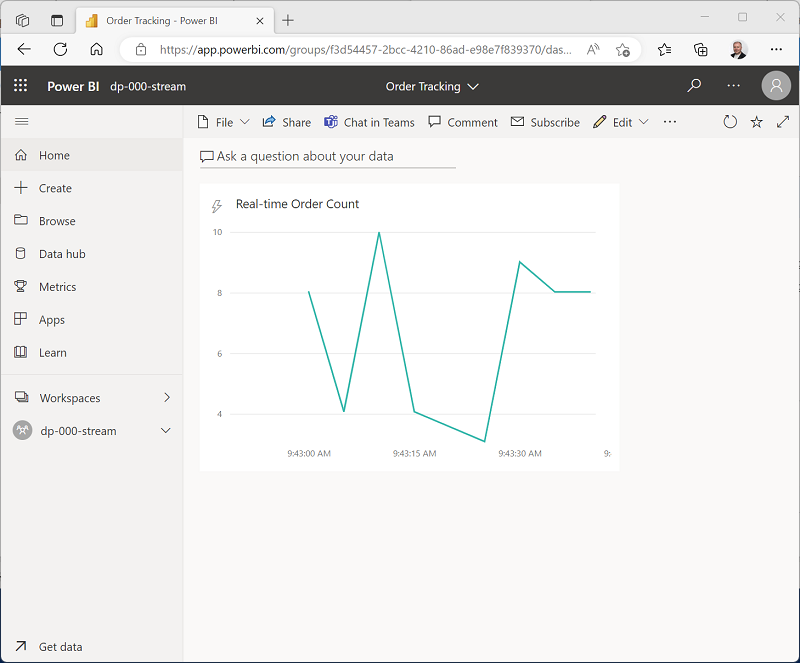This screenshot has width=800, height=663.
Task: Select Home in navigation
Action: [92, 155]
